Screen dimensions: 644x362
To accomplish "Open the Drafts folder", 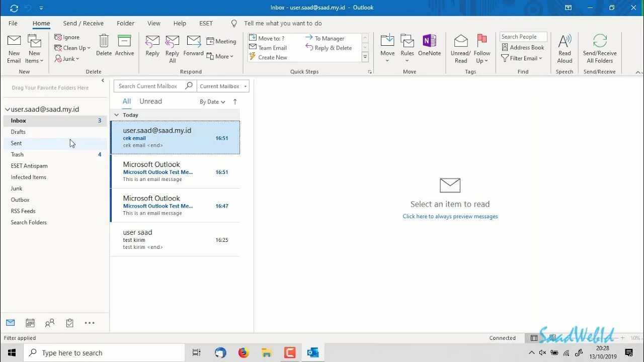I will tap(55, 132).
